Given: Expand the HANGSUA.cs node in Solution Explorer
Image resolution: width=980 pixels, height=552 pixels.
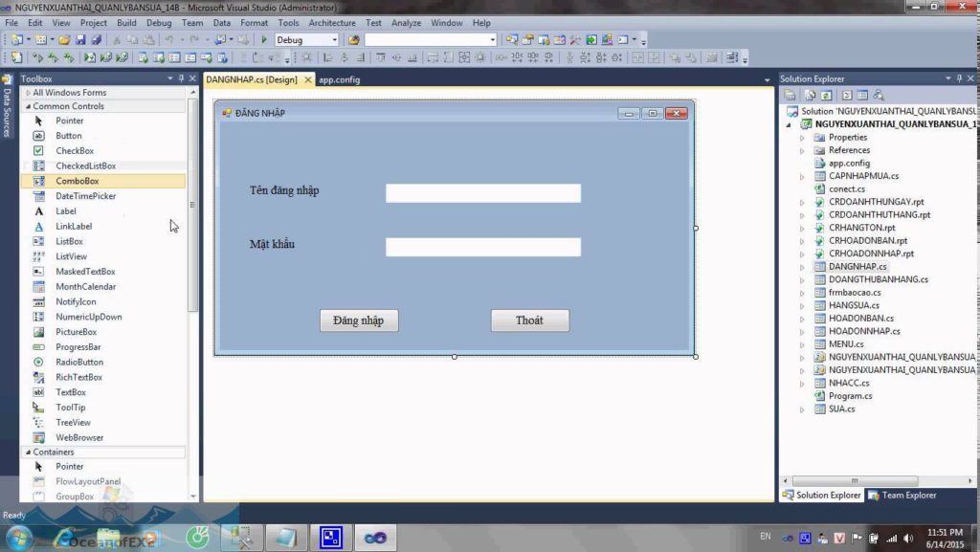Looking at the screenshot, I should click(x=802, y=305).
